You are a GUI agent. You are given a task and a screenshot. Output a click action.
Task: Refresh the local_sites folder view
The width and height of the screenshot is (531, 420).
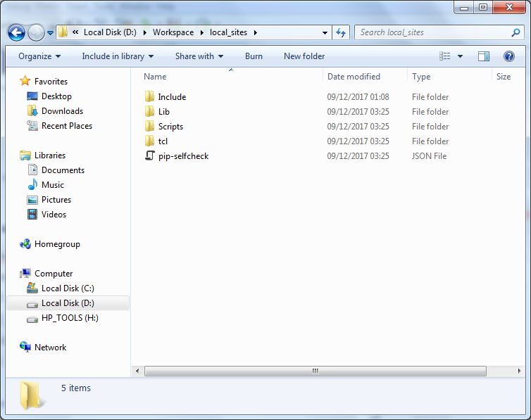pos(341,33)
